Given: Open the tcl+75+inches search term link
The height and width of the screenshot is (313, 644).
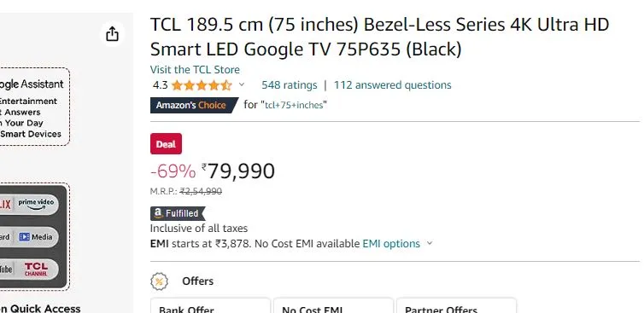Looking at the screenshot, I should (294, 105).
